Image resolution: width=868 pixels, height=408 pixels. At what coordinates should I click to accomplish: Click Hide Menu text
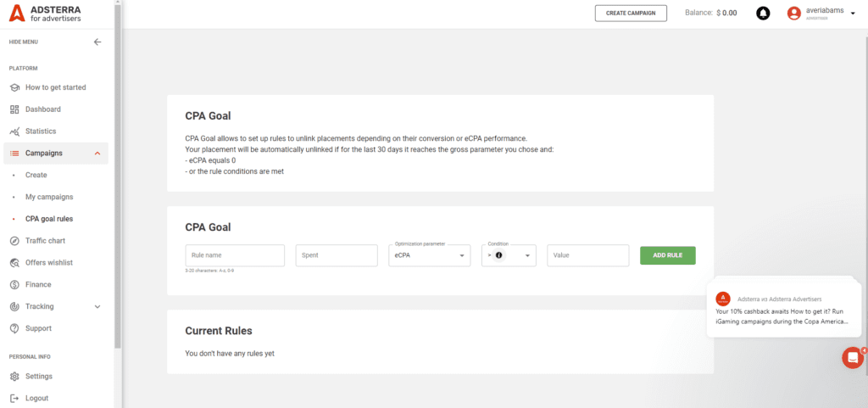[x=24, y=42]
